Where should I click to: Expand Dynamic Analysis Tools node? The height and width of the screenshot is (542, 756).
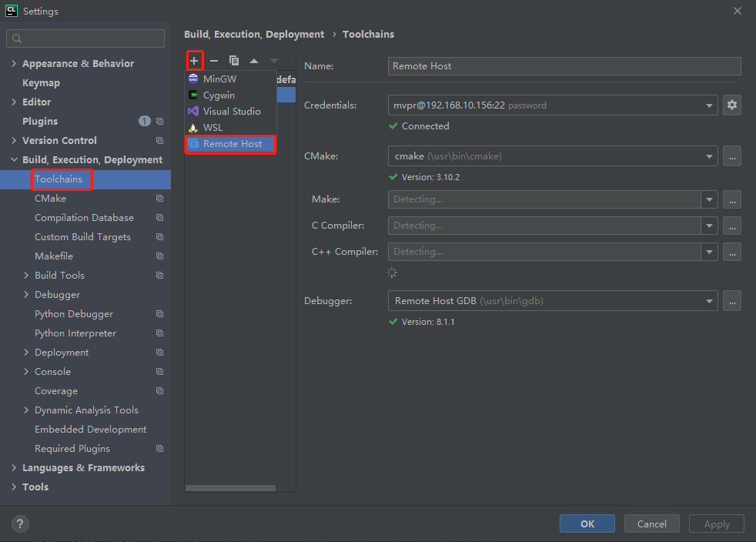point(26,410)
